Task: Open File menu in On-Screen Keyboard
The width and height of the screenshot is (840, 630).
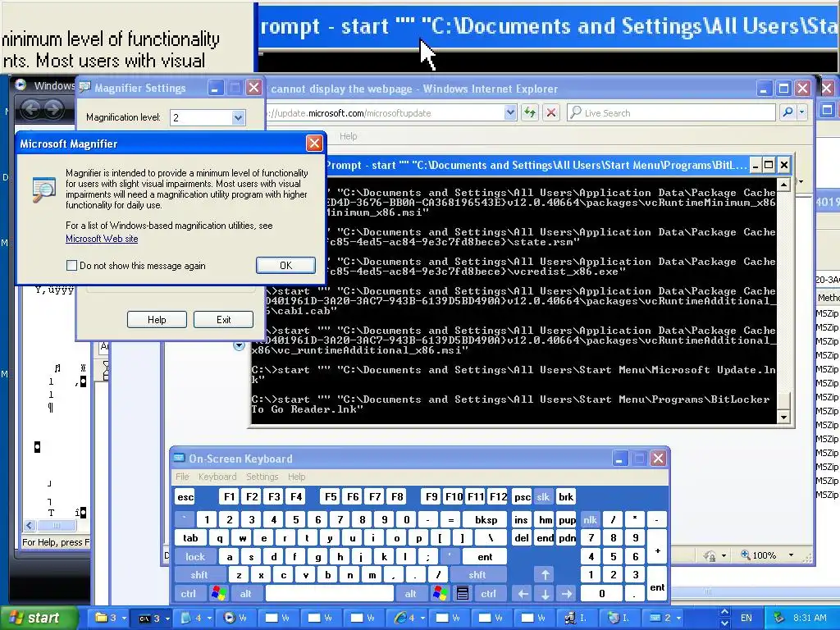Action: pyautogui.click(x=182, y=477)
